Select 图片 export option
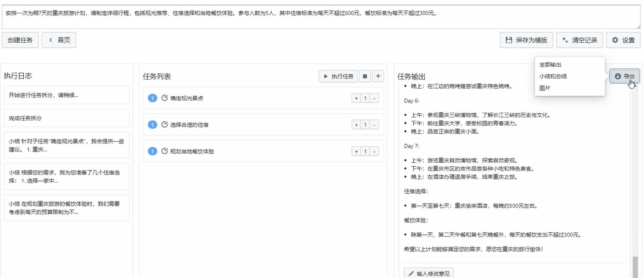The image size is (644, 278). point(545,88)
